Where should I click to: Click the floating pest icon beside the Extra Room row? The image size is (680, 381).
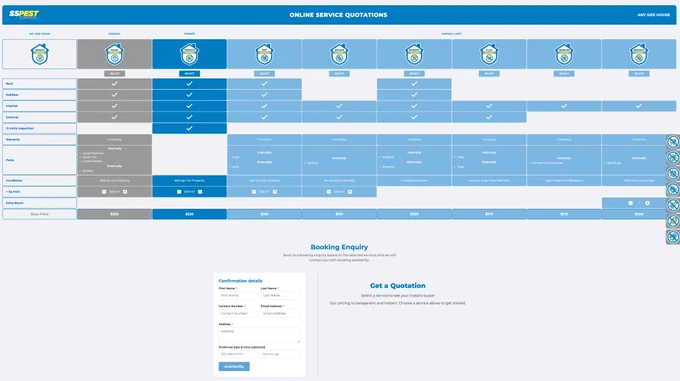point(673,205)
